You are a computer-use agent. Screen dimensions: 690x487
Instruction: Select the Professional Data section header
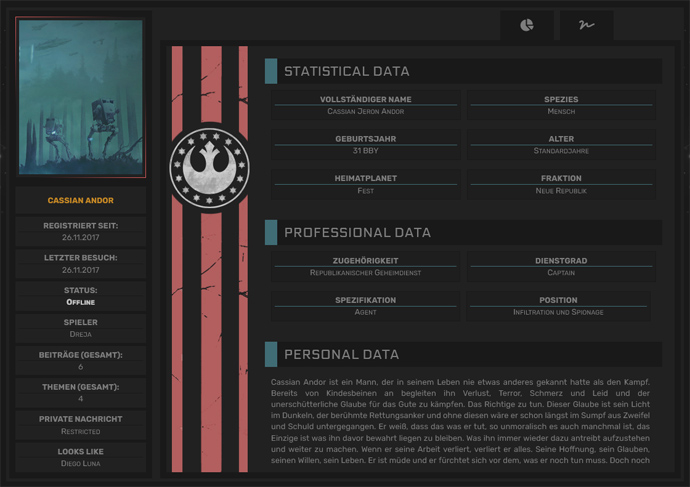click(357, 232)
